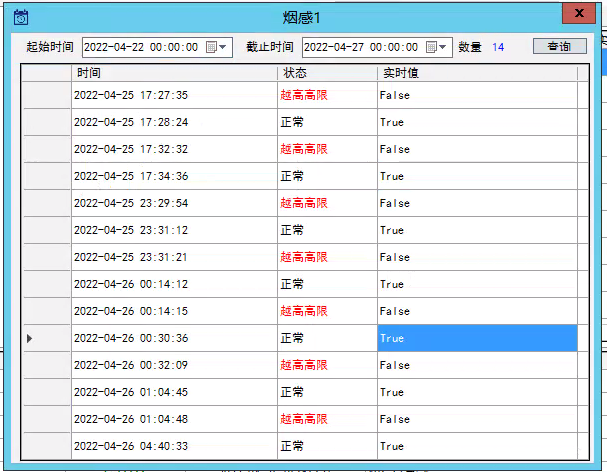Select time cell 2022-04-26 04:40:33
The height and width of the screenshot is (472, 607).
click(174, 446)
